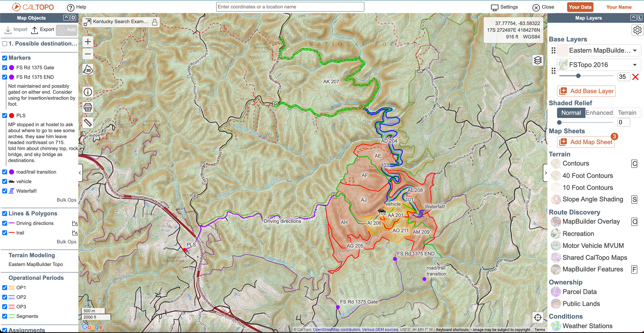Open the Map Layers gear settings

(x=637, y=30)
